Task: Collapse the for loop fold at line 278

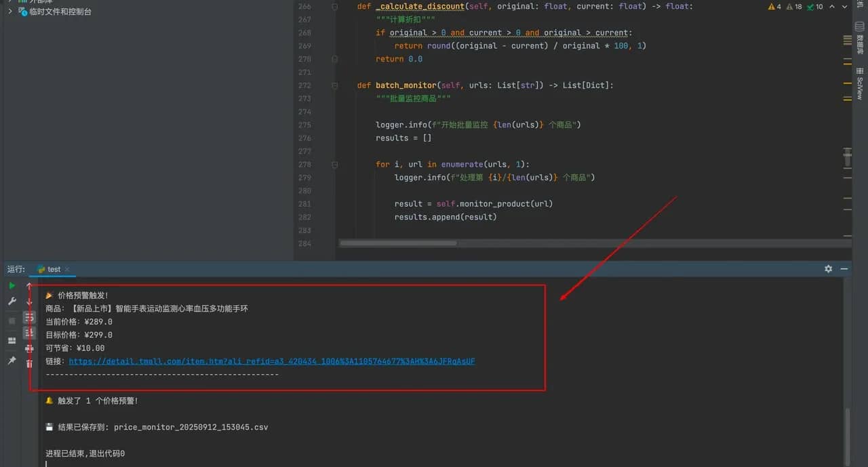Action: pyautogui.click(x=334, y=165)
